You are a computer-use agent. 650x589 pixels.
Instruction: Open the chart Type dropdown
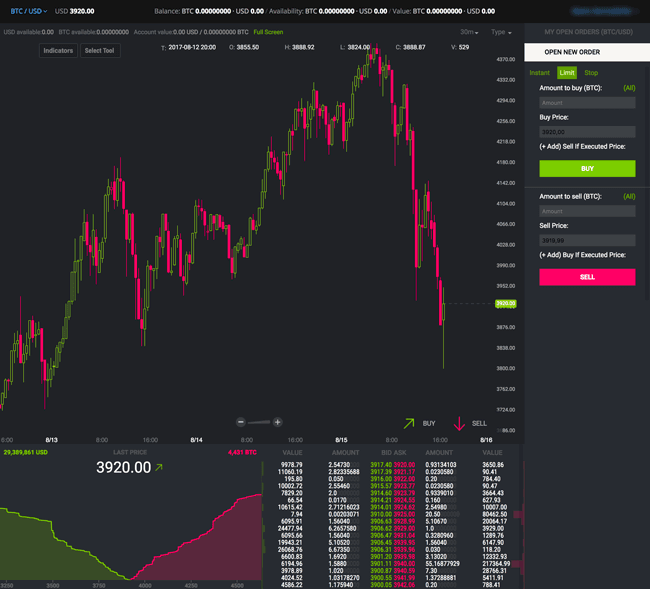click(501, 32)
